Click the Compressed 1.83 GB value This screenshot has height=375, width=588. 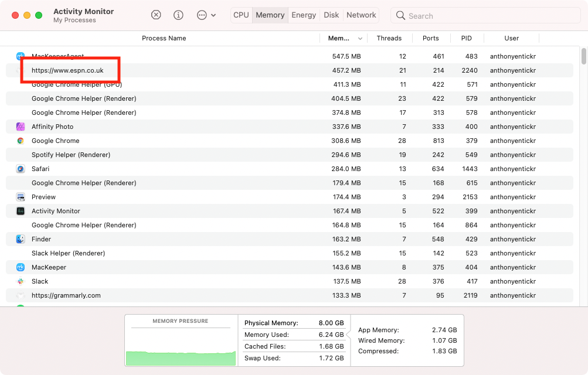pyautogui.click(x=444, y=351)
